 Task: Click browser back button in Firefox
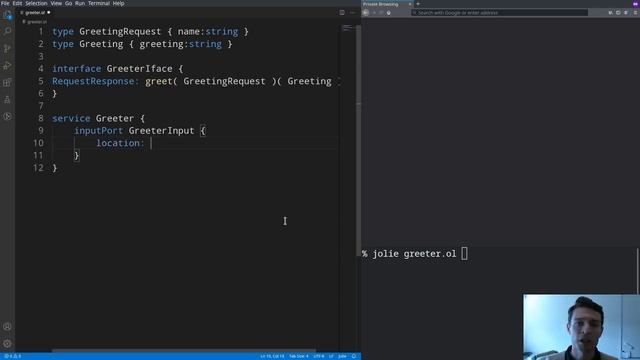tap(366, 13)
